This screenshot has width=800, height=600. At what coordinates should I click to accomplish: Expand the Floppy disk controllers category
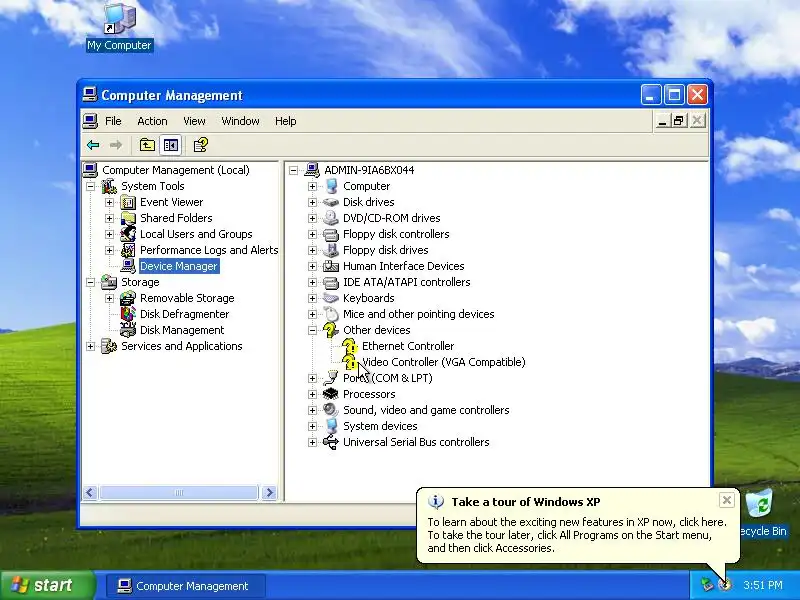pyautogui.click(x=312, y=235)
